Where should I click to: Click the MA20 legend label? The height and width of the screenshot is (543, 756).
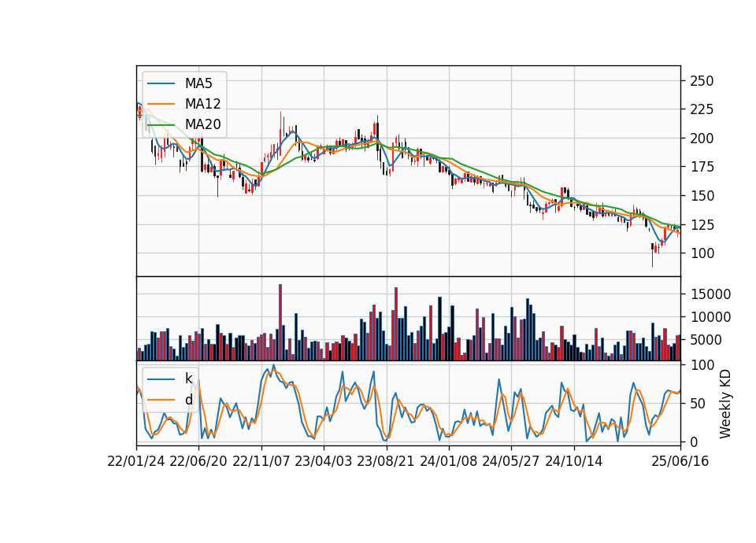[203, 124]
